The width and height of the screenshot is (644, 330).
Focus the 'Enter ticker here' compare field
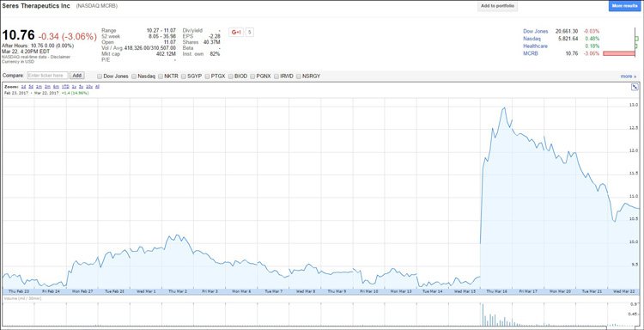tap(47, 76)
